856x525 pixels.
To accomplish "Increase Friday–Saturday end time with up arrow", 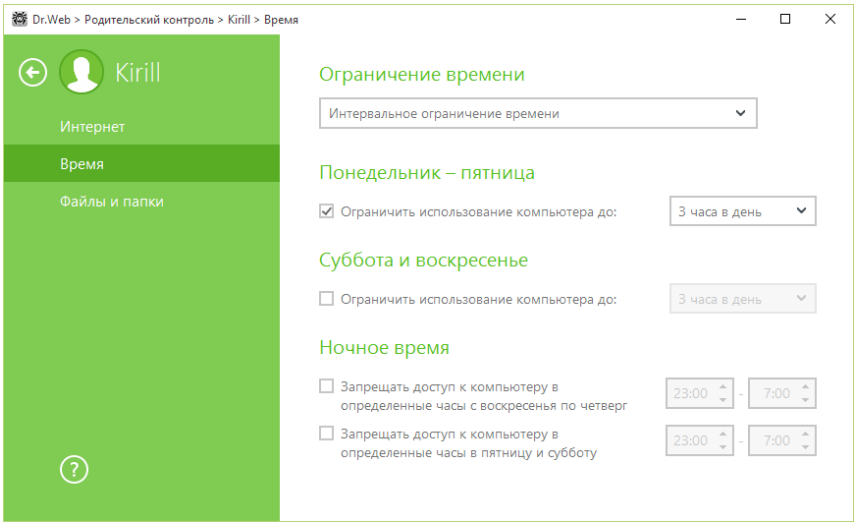I will click(805, 434).
